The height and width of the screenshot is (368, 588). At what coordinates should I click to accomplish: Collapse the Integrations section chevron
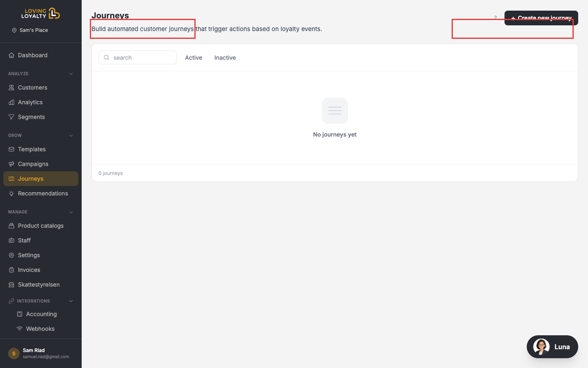pos(71,301)
